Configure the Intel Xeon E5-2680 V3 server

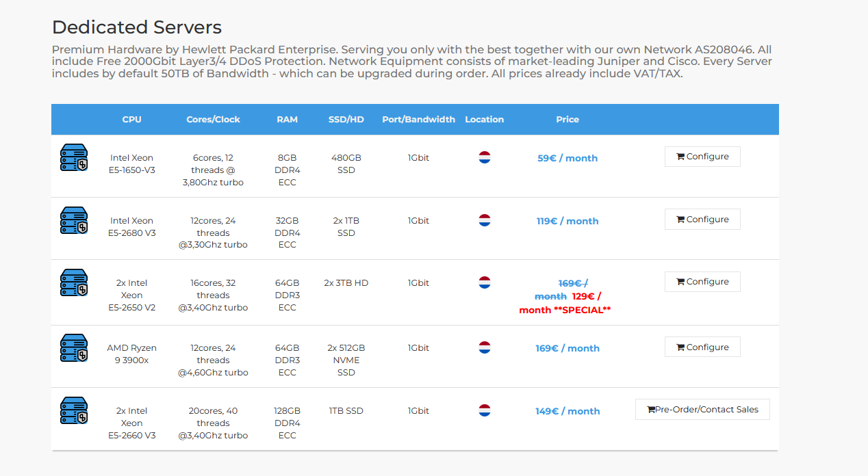point(702,220)
